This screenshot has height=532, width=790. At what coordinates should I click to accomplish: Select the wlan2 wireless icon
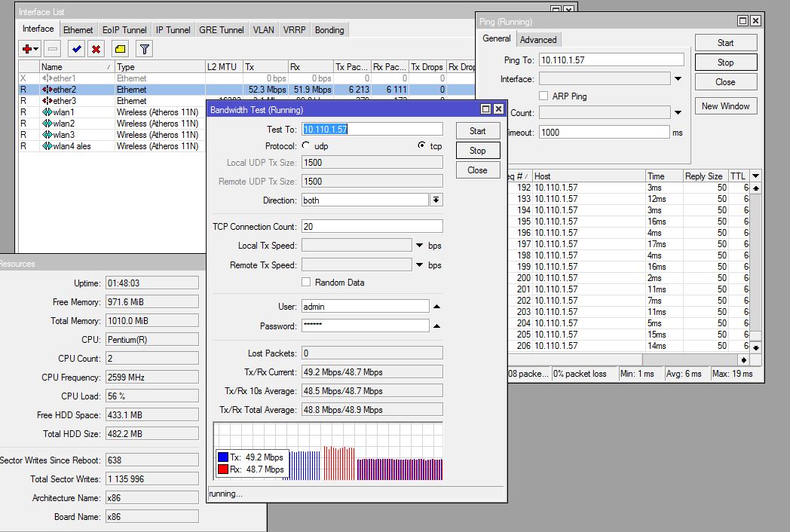click(x=47, y=124)
